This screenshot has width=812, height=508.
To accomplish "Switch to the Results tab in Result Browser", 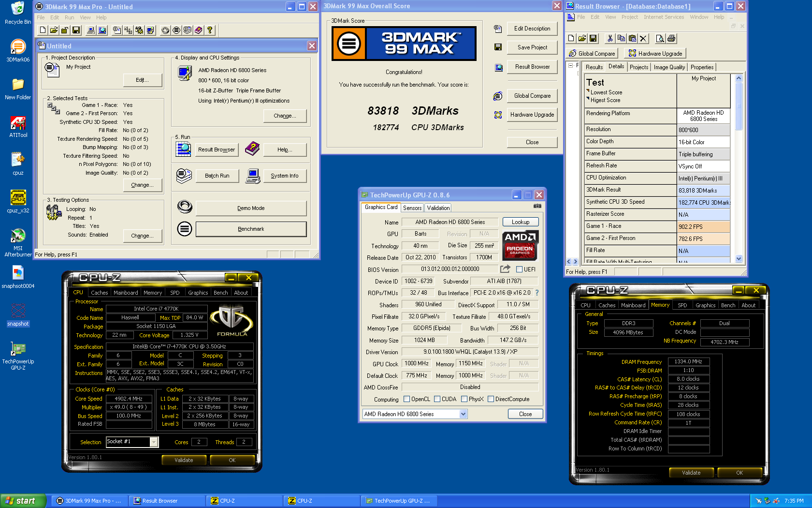I will pos(594,67).
